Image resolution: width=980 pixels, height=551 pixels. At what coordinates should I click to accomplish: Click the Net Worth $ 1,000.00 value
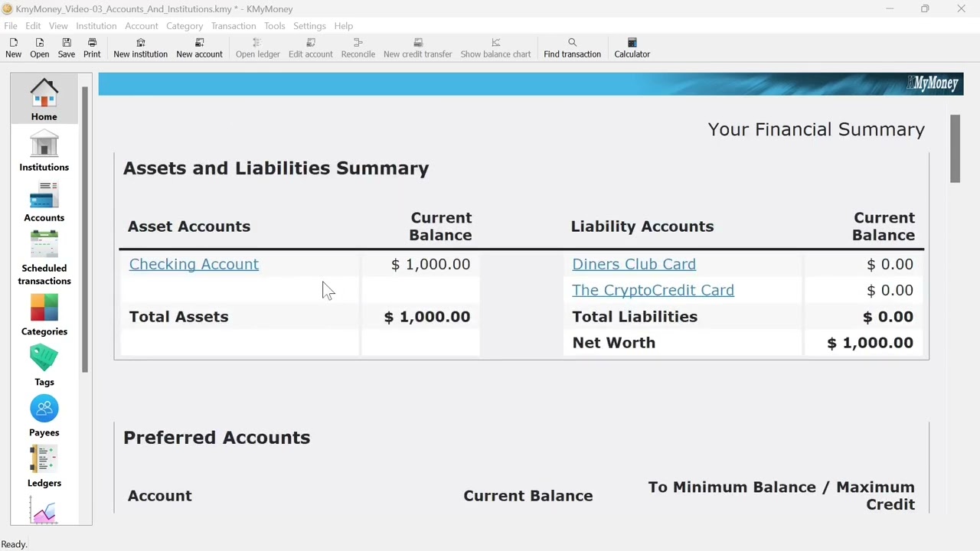(870, 343)
